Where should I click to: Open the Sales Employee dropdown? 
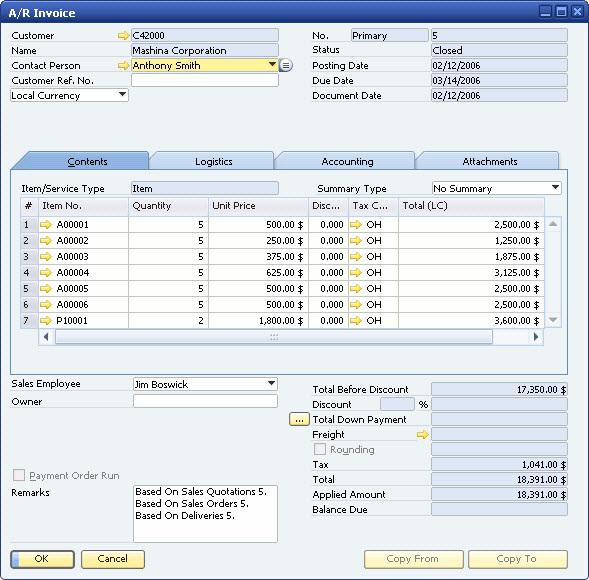(205, 384)
